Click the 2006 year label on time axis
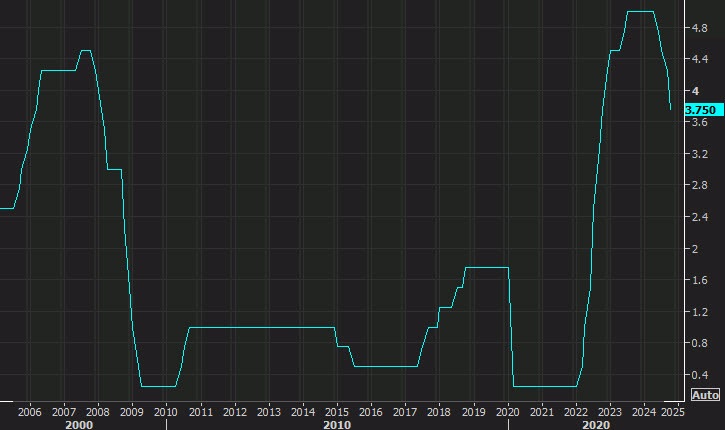 coord(30,411)
